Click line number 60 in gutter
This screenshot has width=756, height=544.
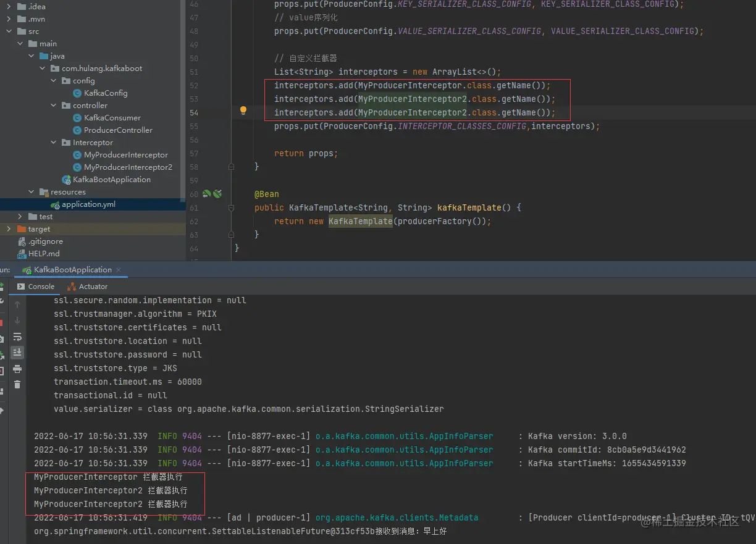[194, 194]
